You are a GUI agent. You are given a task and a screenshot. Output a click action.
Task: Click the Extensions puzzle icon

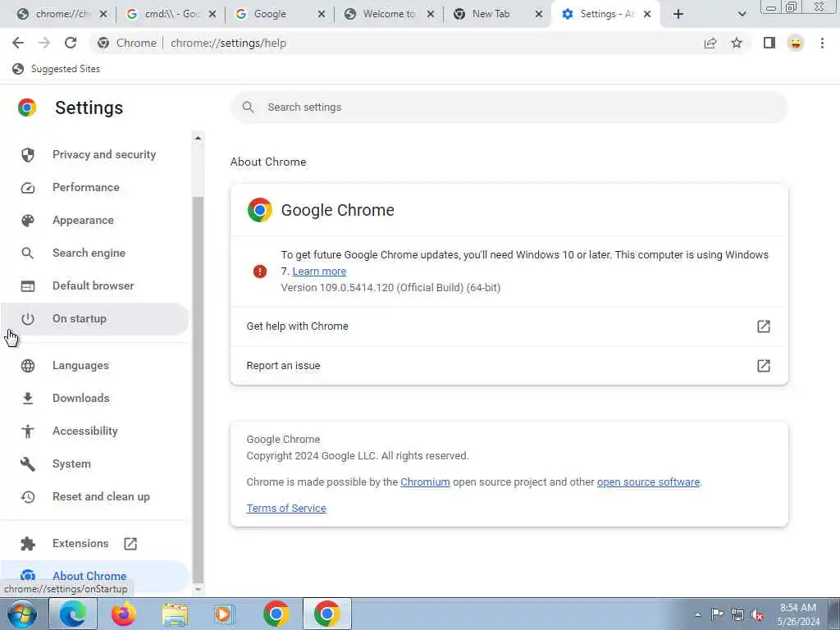pos(28,544)
